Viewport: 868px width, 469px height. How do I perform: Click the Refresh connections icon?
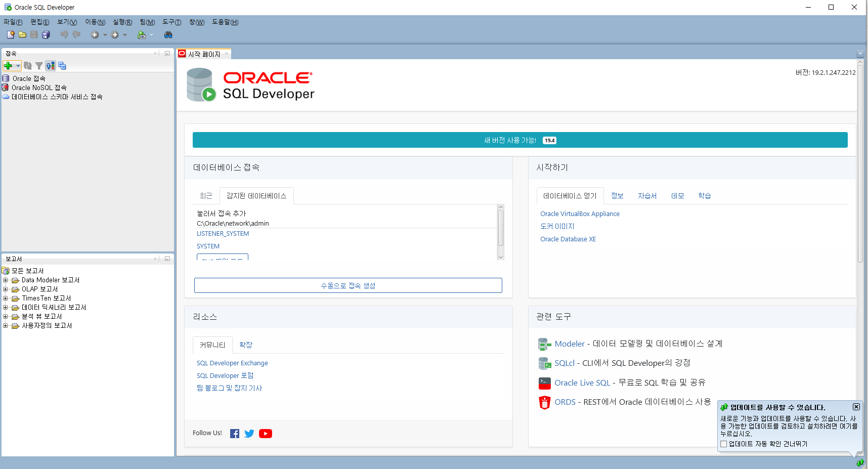point(28,66)
